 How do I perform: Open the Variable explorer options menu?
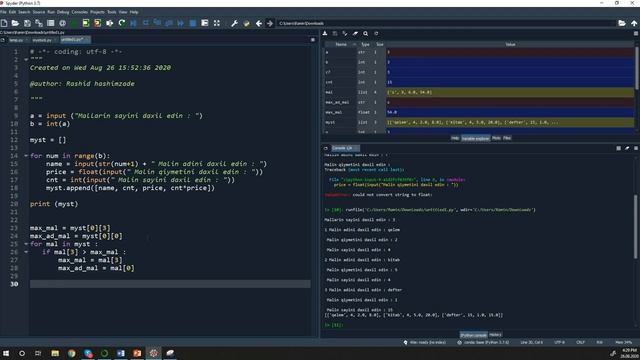pos(636,33)
